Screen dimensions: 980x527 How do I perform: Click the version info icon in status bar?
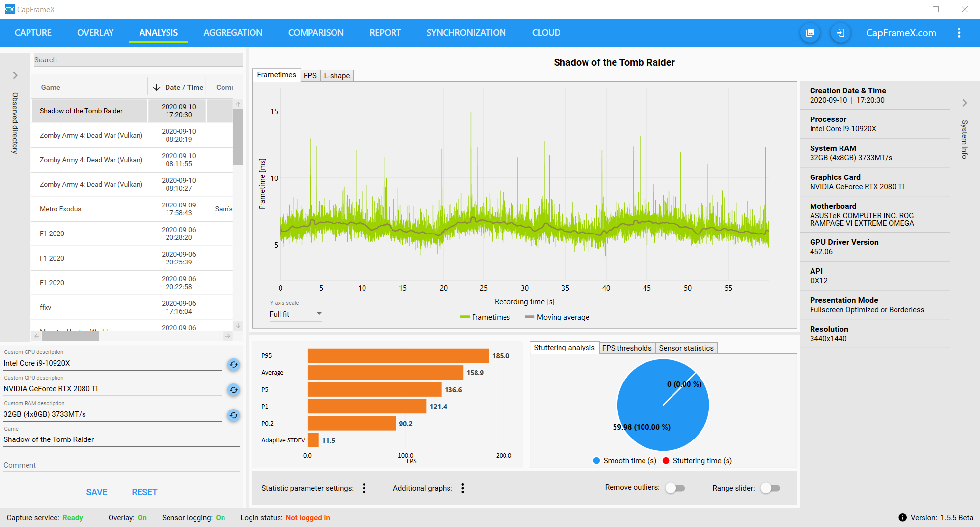pos(902,517)
